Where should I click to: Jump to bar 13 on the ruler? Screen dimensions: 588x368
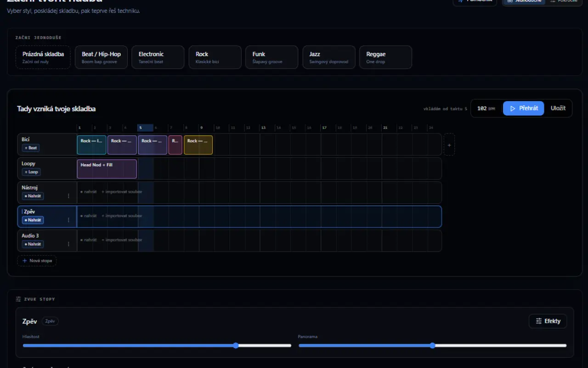[x=267, y=128]
